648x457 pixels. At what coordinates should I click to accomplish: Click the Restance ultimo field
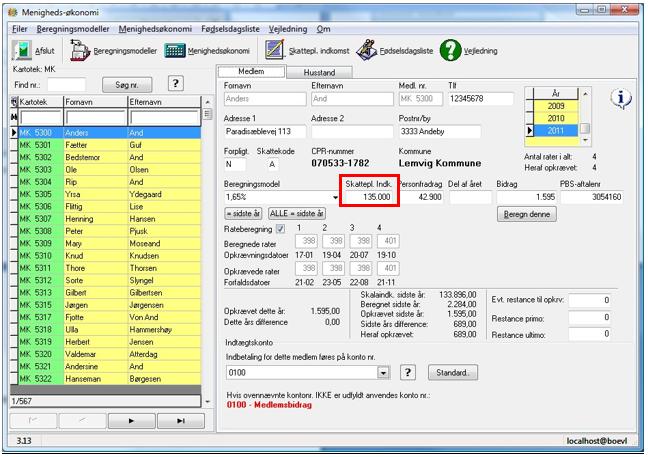(589, 334)
